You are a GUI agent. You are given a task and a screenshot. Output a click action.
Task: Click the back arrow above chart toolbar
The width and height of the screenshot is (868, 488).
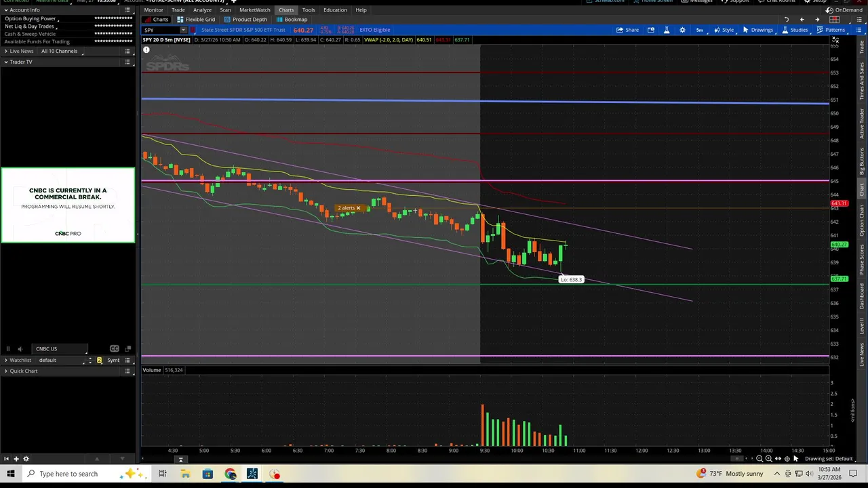coord(802,20)
